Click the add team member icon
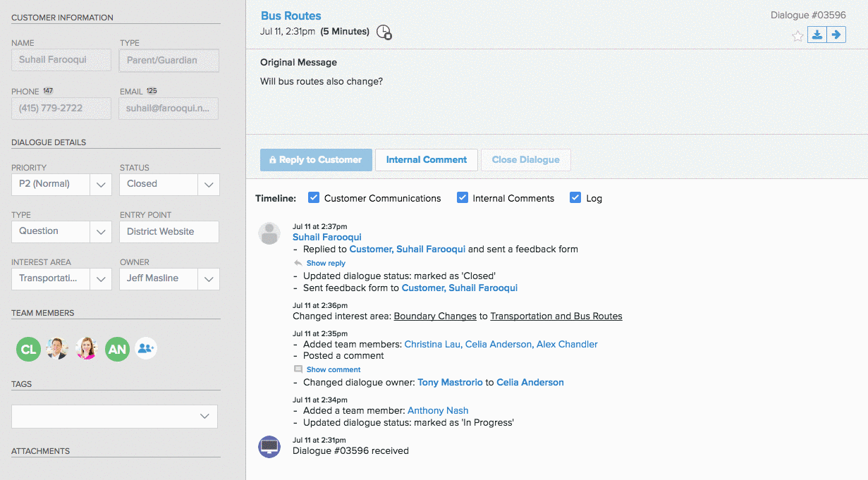The height and width of the screenshot is (480, 868). [x=146, y=348]
